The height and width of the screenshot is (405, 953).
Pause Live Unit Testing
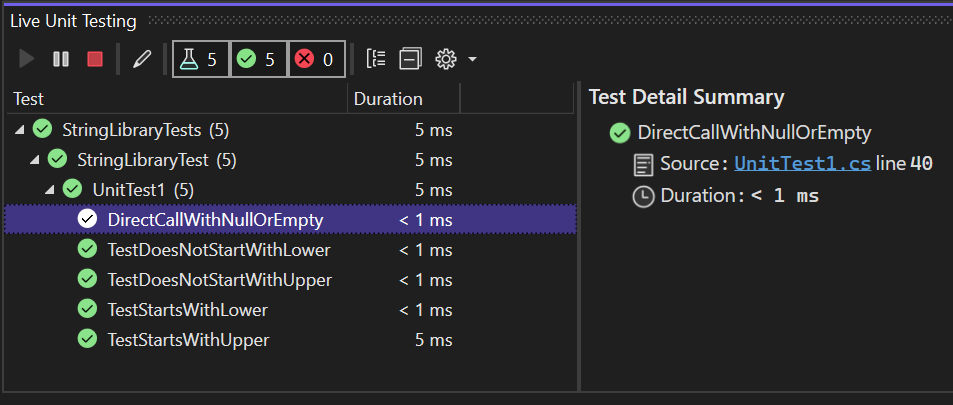coord(61,59)
